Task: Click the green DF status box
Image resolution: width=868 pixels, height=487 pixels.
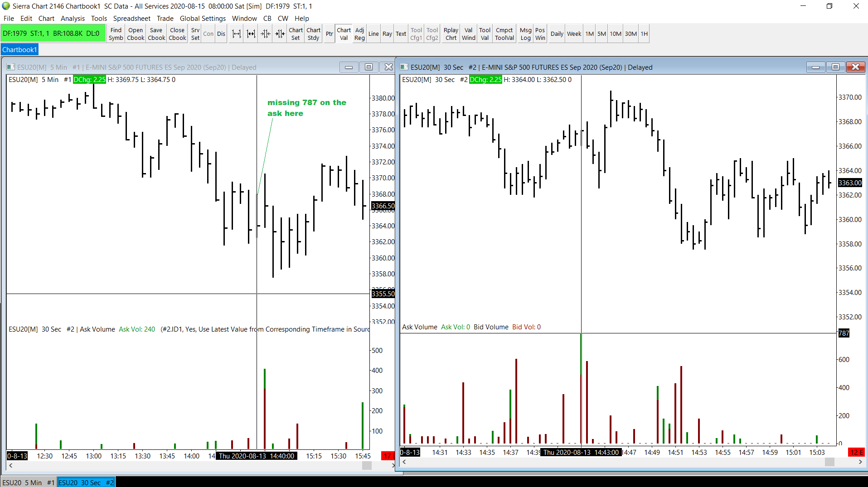Action: [53, 34]
